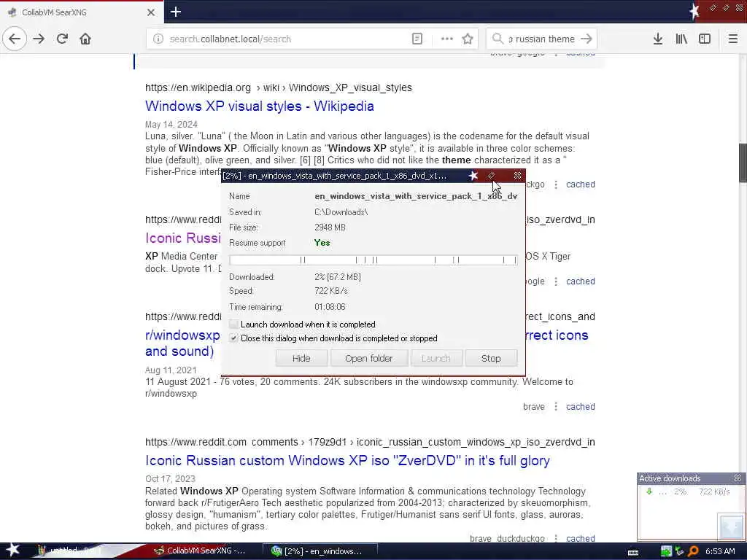Click the 2948 MB file size value
The width and height of the screenshot is (747, 560).
click(330, 227)
